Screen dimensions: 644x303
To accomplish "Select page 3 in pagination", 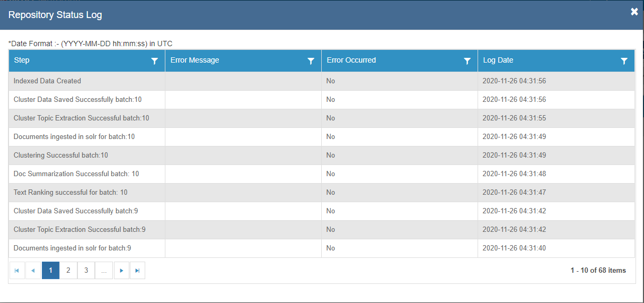I will point(86,271).
